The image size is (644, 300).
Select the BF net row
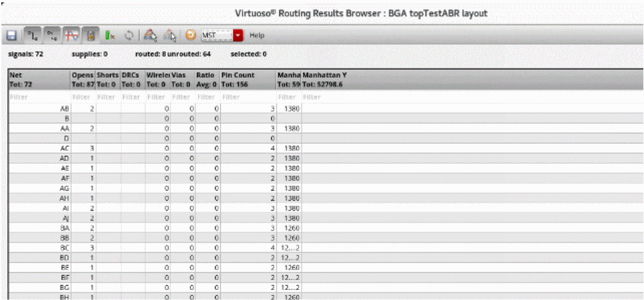pyautogui.click(x=326, y=277)
